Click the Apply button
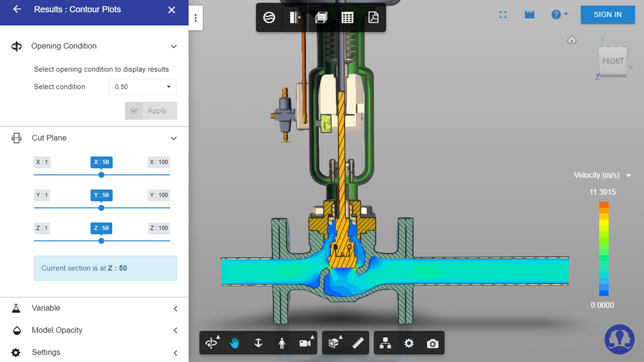The width and height of the screenshot is (644, 362). (x=150, y=111)
